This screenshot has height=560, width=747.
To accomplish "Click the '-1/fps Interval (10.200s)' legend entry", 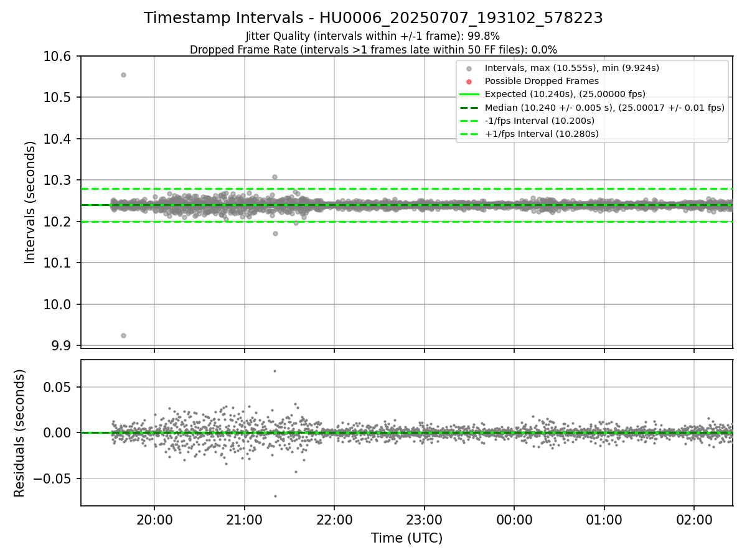I will 539,121.
